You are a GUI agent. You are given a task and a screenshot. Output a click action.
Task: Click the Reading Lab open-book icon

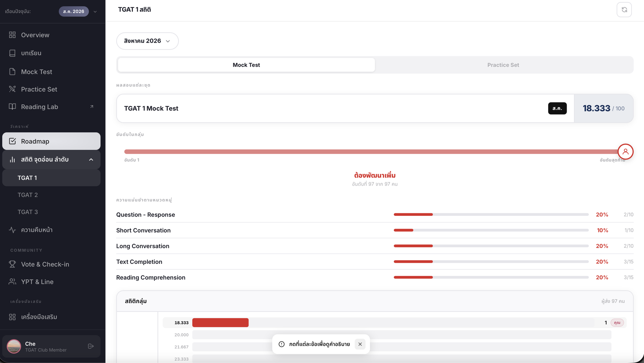pos(12,107)
